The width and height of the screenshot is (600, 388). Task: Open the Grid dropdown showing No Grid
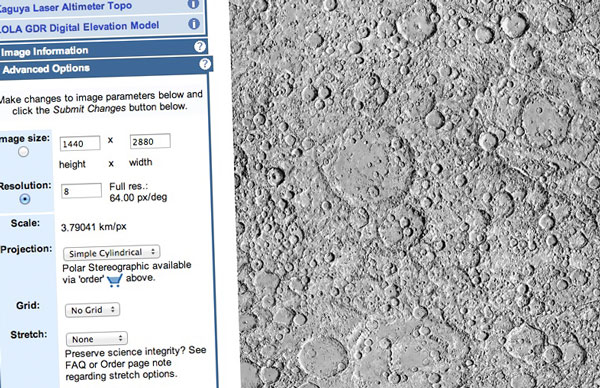(93, 310)
